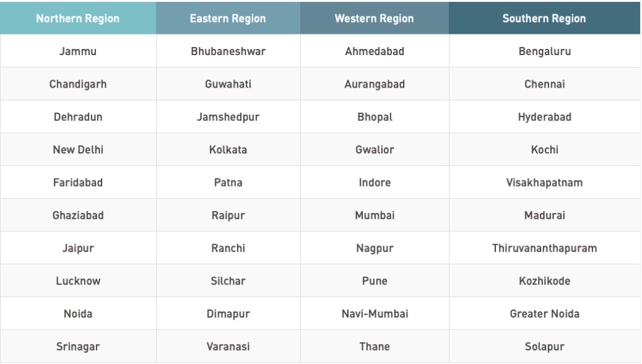Select the Bengaluru cell
The height and width of the screenshot is (364, 642).
545,51
